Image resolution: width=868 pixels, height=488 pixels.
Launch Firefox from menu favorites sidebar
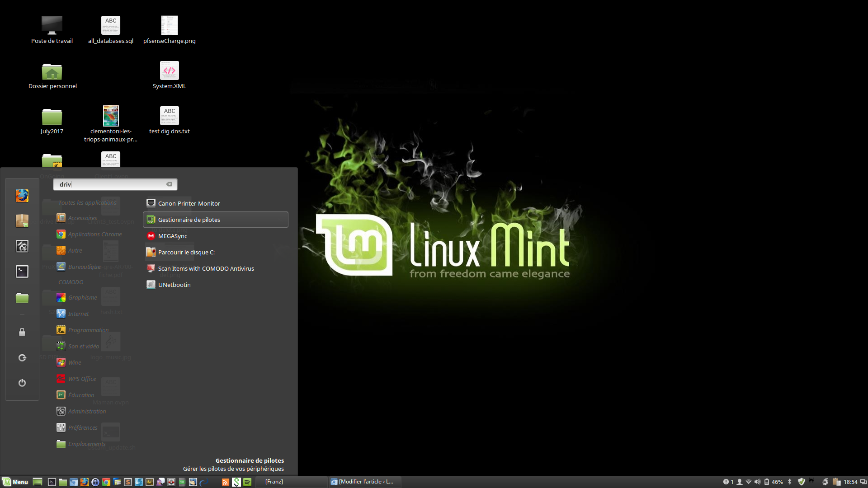click(x=22, y=196)
